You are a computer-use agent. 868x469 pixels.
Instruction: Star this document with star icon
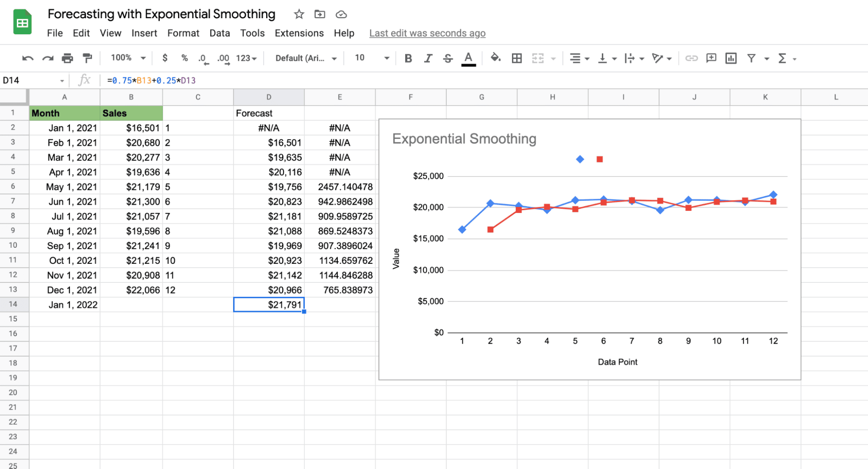(299, 14)
